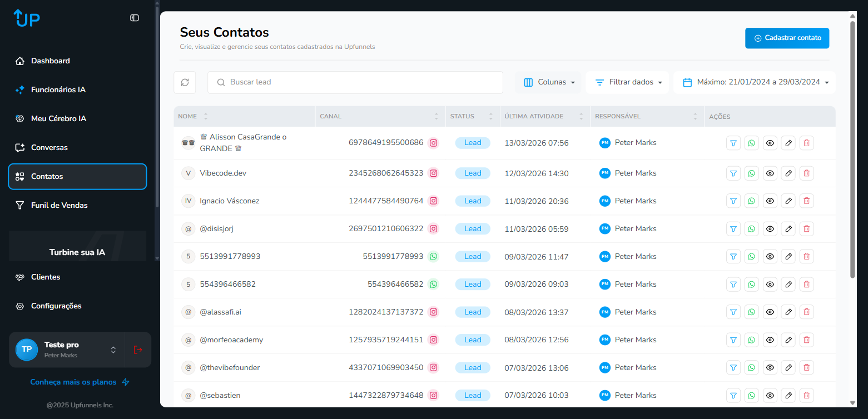The image size is (868, 419).
Task: Delete the @disisjorj contact
Action: coord(806,228)
